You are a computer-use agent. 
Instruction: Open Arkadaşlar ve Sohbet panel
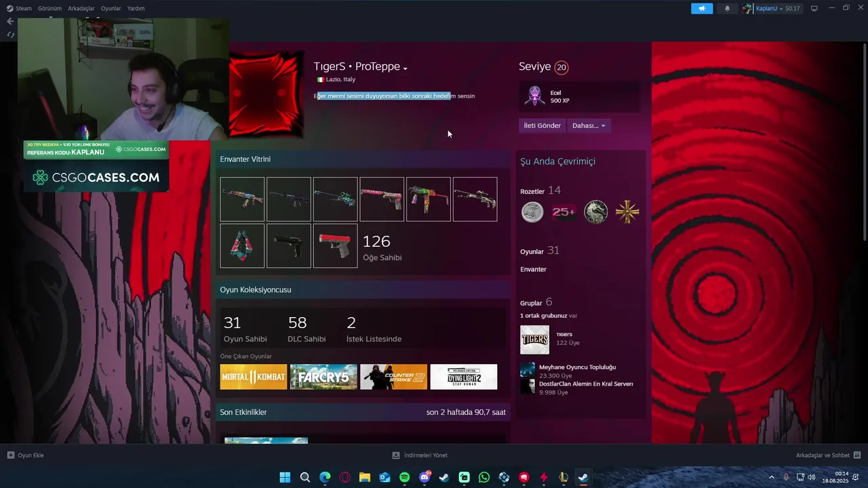point(828,455)
